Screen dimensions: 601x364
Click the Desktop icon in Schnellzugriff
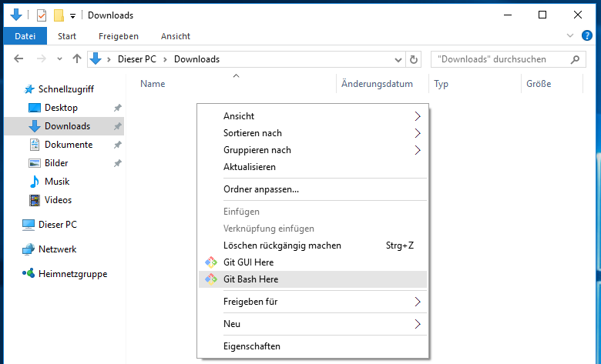pos(35,108)
